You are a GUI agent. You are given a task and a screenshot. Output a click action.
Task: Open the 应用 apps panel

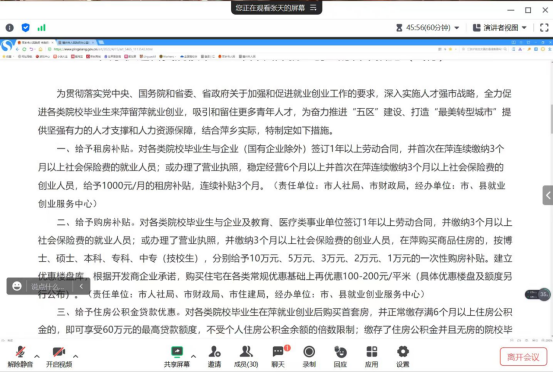pyautogui.click(x=371, y=357)
